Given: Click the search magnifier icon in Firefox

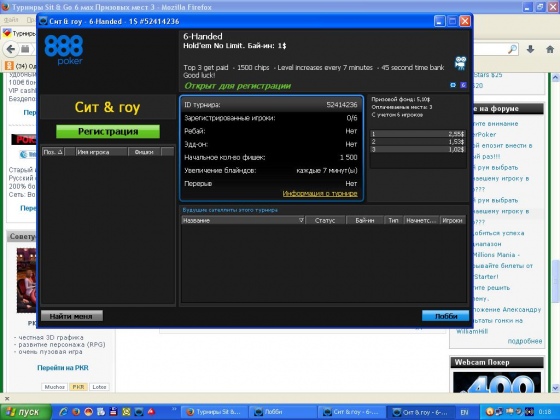Looking at the screenshot, I should 512,50.
